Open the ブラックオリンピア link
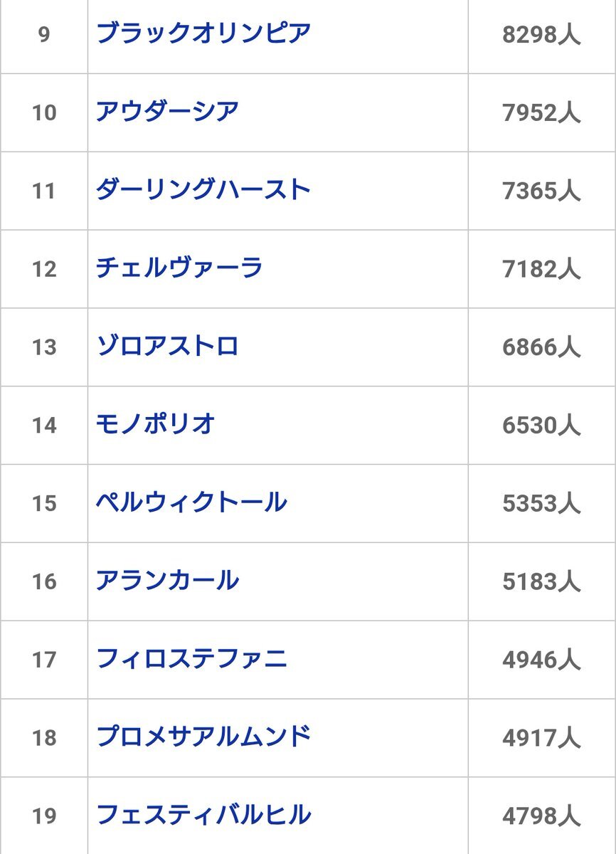This screenshot has width=616, height=854. pos(203,33)
